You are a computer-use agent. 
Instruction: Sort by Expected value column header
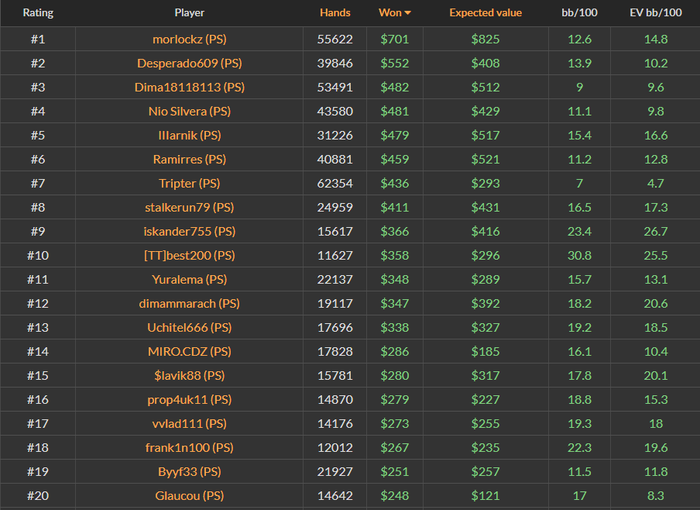click(x=485, y=14)
